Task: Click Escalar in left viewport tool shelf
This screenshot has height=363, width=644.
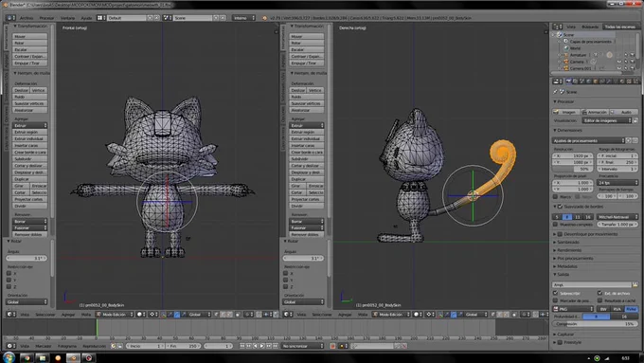Action: pyautogui.click(x=30, y=49)
